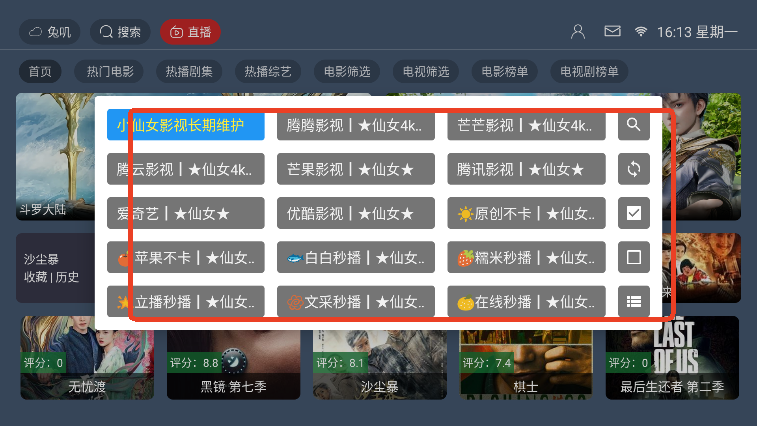Select source 芒果影视
Image resolution: width=757 pixels, height=426 pixels.
(x=356, y=169)
